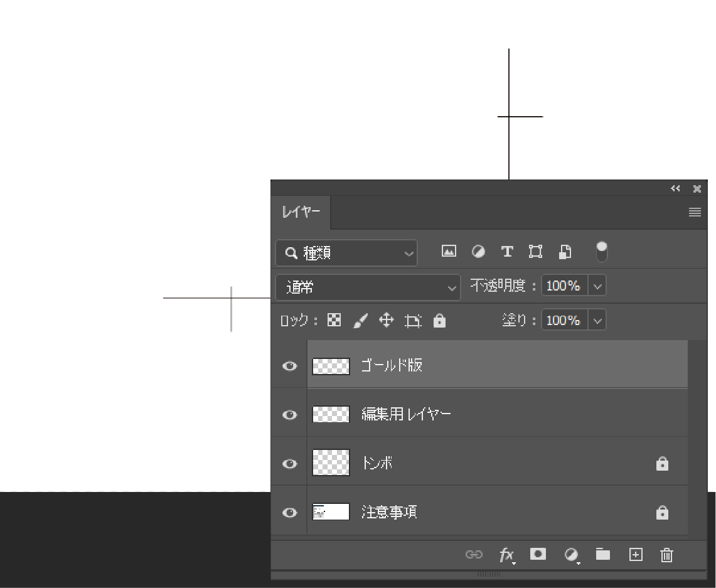Image resolution: width=716 pixels, height=588 pixels.
Task: Click the ゴールド版 layer thumbnail
Action: [x=331, y=366]
